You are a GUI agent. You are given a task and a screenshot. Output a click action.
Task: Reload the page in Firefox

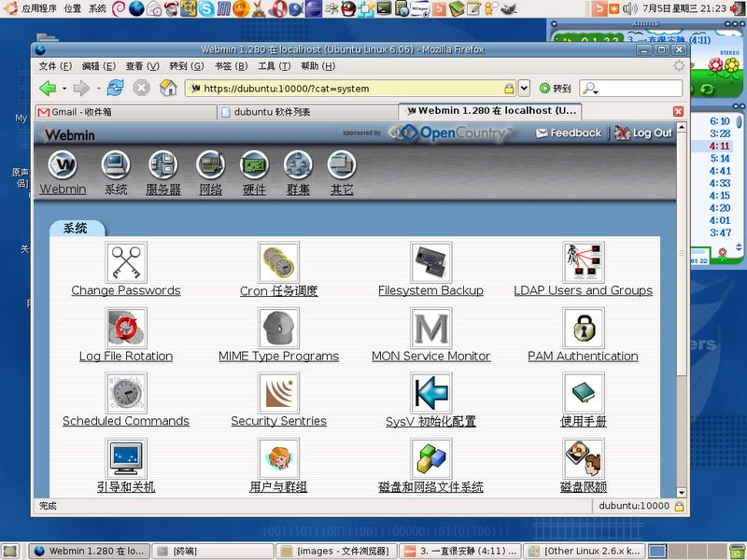pos(115,88)
